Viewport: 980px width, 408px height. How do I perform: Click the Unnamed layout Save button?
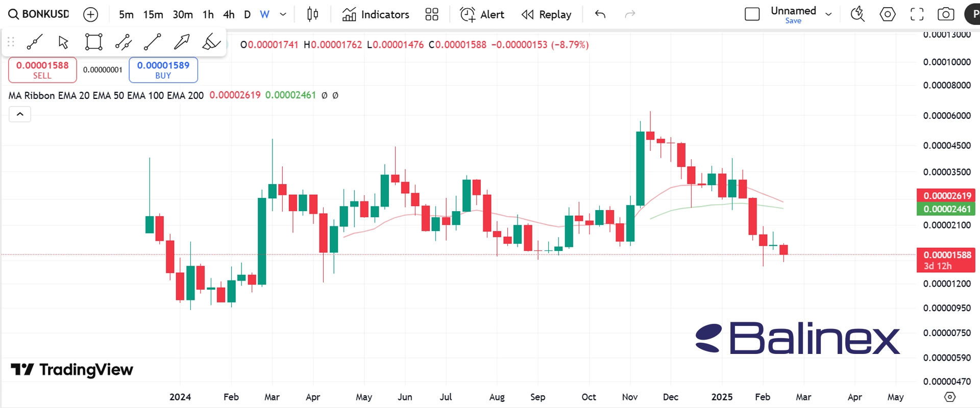793,21
